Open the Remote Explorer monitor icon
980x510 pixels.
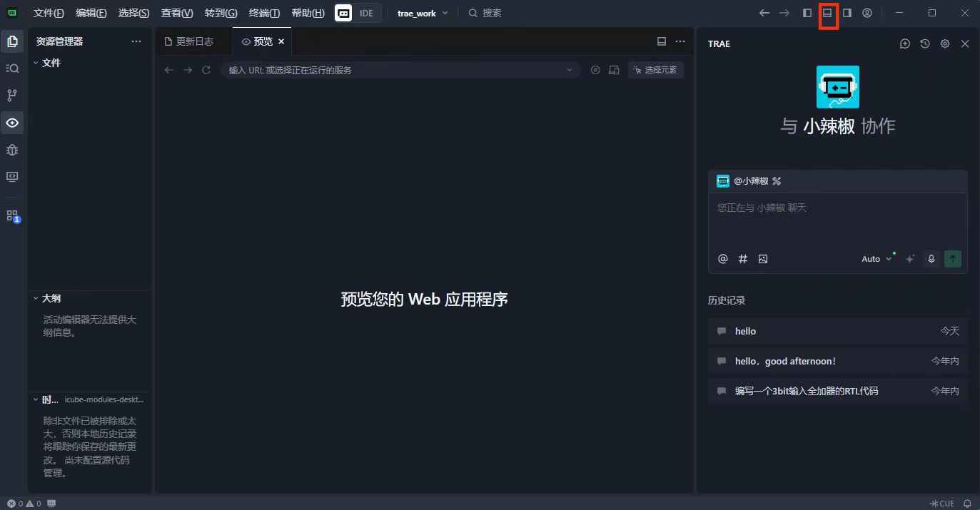coord(12,176)
